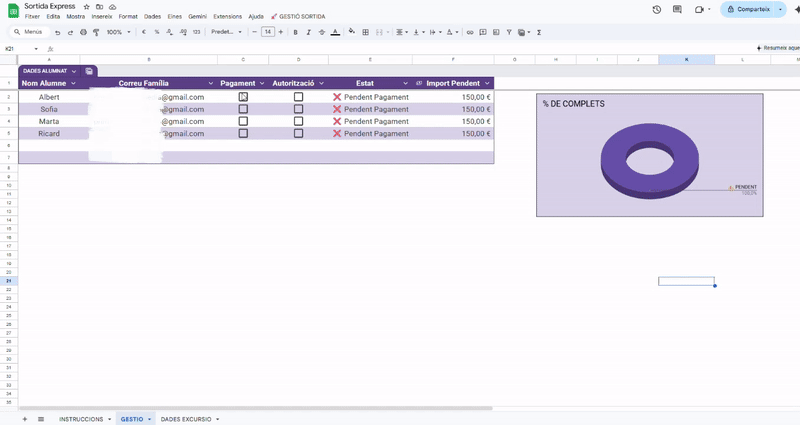The width and height of the screenshot is (800, 425).
Task: Check Autorització checkbox for Albert
Action: pos(298,97)
